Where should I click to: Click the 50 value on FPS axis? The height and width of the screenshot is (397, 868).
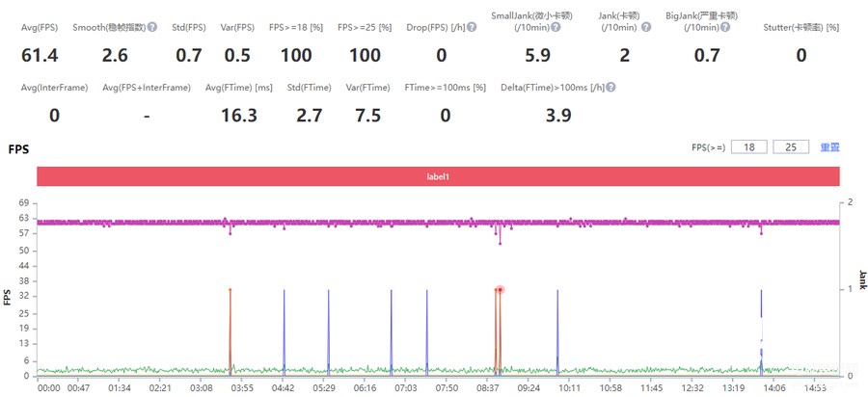point(24,251)
